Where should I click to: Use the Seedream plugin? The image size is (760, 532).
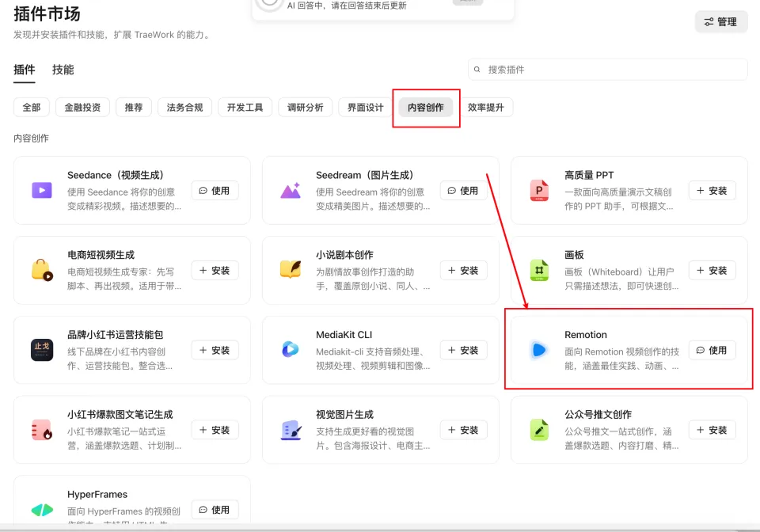coord(463,191)
